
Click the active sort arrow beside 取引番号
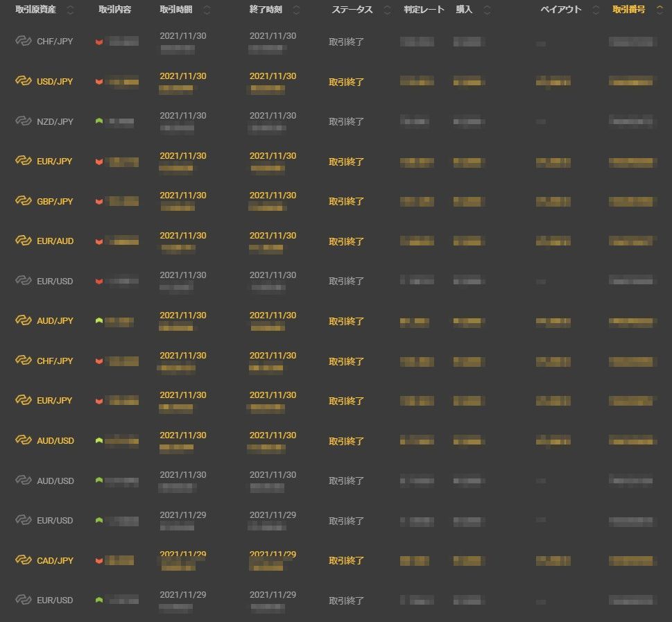pyautogui.click(x=659, y=10)
